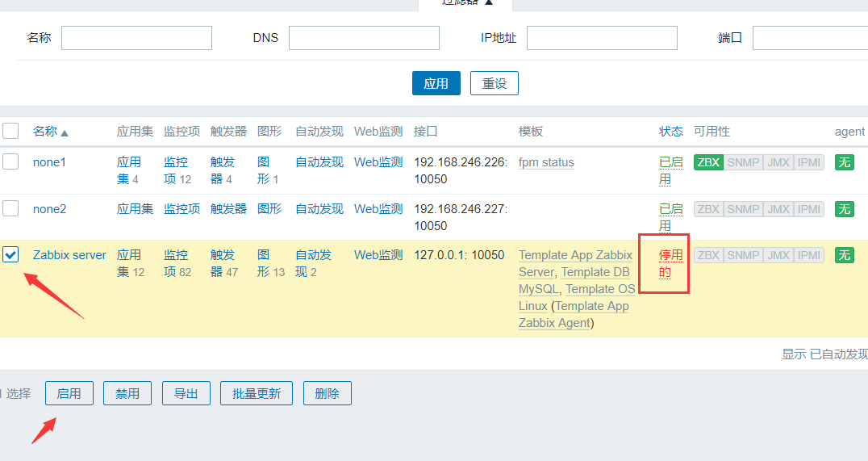
Task: Click 无 encryption badge for Zabbix server
Action: [x=844, y=255]
